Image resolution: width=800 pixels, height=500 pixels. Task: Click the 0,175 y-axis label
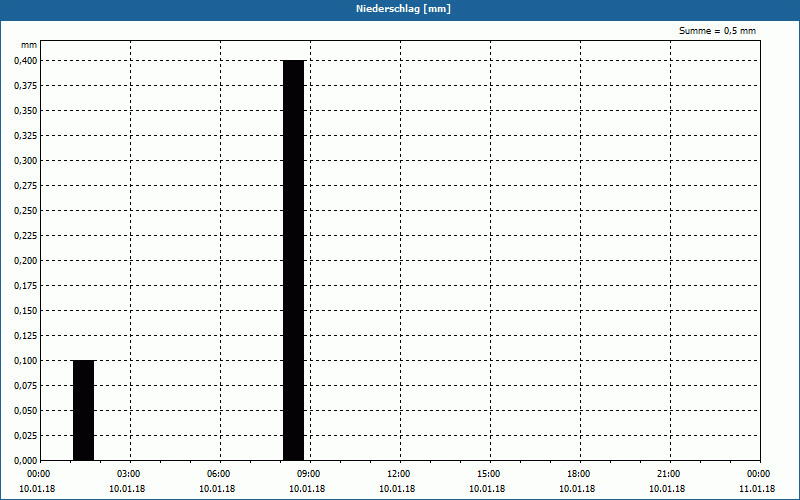click(x=26, y=286)
